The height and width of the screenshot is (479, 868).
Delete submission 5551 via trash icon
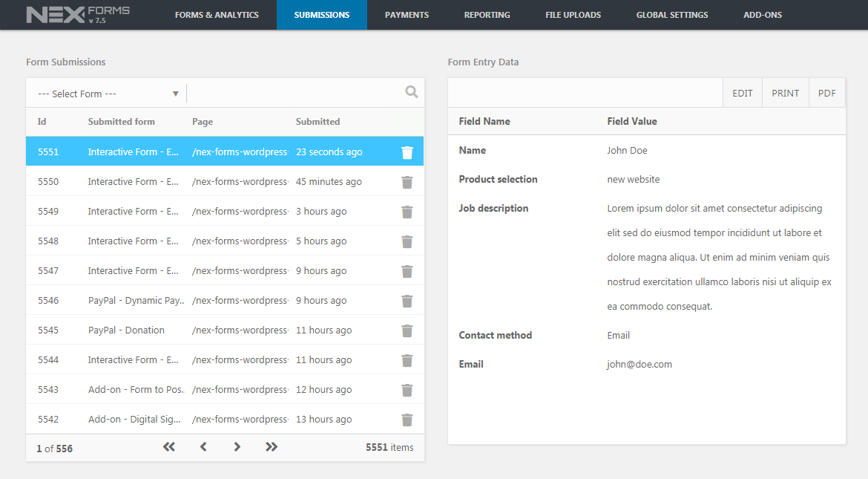point(407,152)
